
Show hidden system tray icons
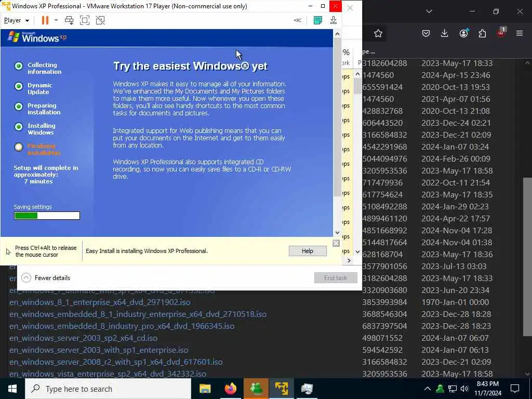(x=428, y=389)
